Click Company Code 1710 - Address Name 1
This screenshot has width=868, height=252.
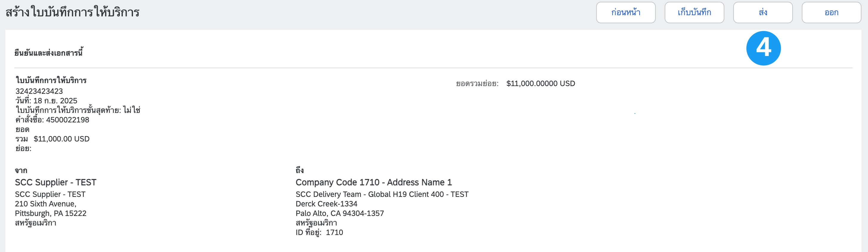pyautogui.click(x=373, y=182)
